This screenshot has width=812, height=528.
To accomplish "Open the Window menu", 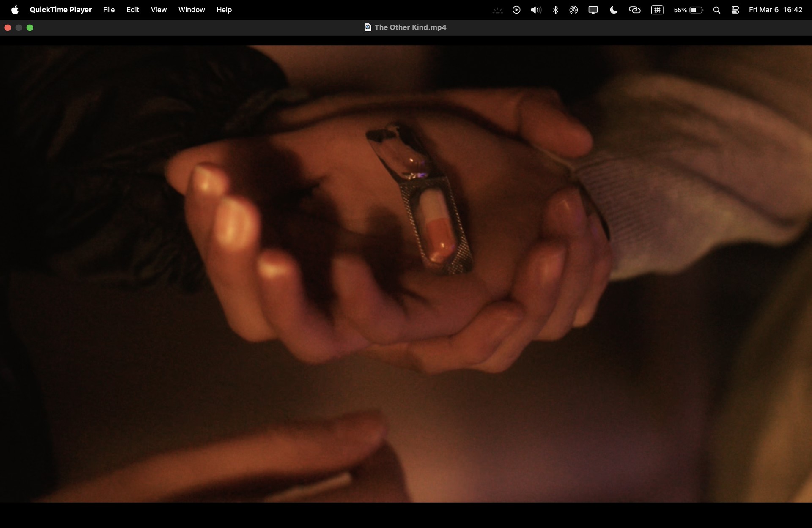I will pos(192,10).
